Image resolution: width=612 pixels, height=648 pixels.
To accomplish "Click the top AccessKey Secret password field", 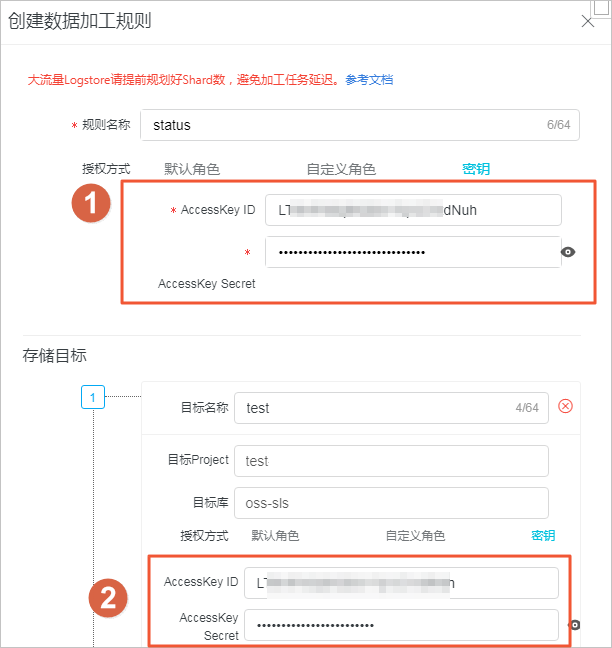I will 413,252.
